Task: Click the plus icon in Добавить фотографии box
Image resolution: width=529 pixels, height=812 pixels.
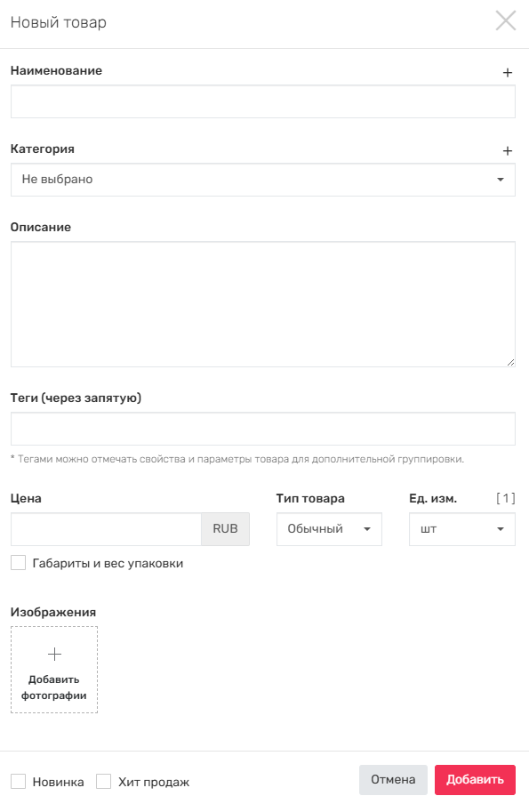Action: coord(54,654)
